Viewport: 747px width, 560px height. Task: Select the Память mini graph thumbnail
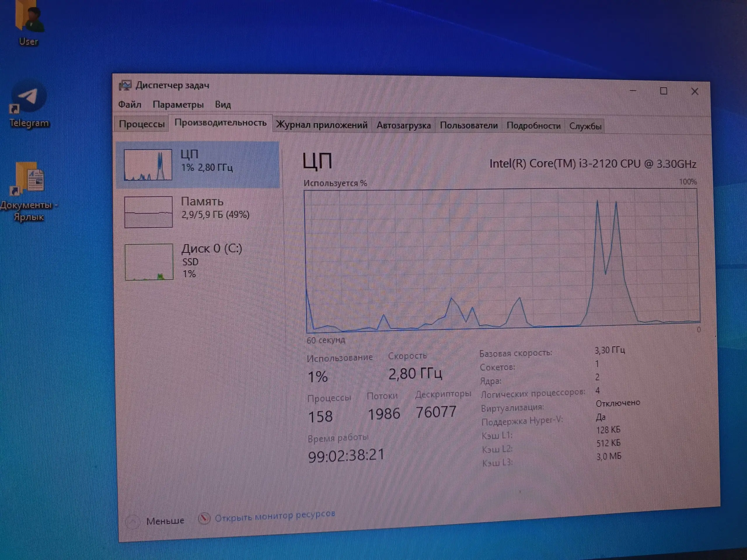coord(148,212)
